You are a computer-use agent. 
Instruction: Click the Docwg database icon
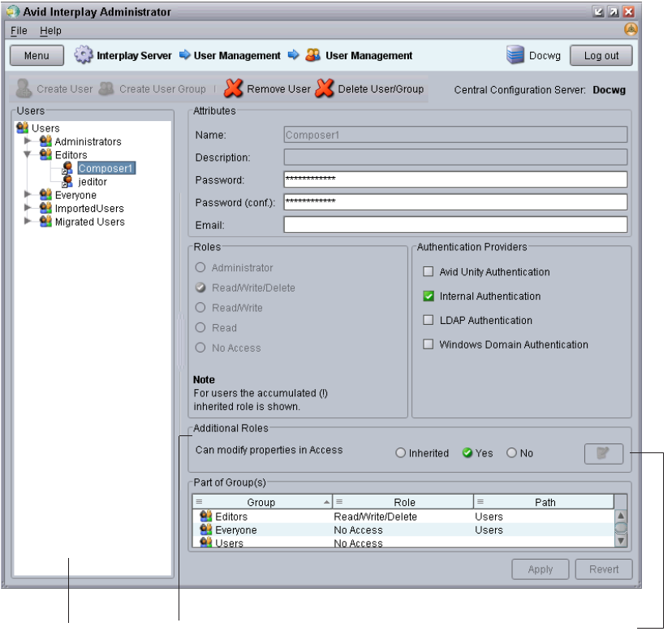point(515,55)
